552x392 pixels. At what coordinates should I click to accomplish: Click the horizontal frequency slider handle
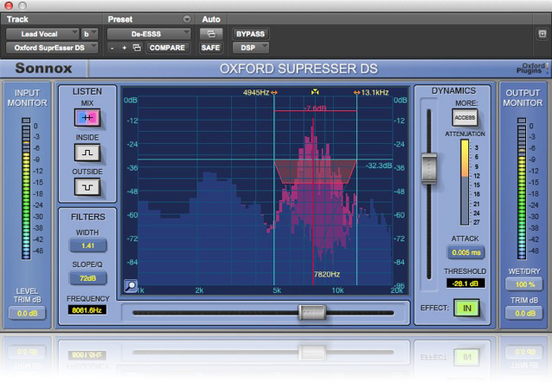point(311,312)
